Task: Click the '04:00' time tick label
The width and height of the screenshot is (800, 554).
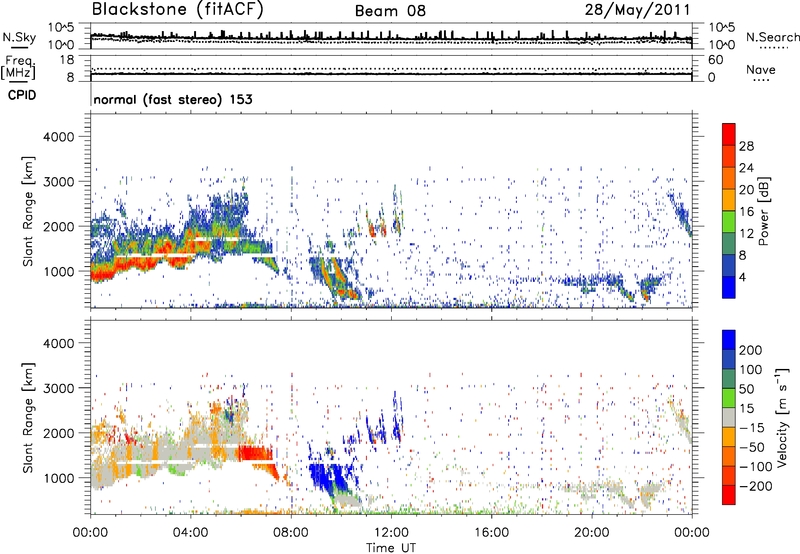Action: tap(190, 533)
